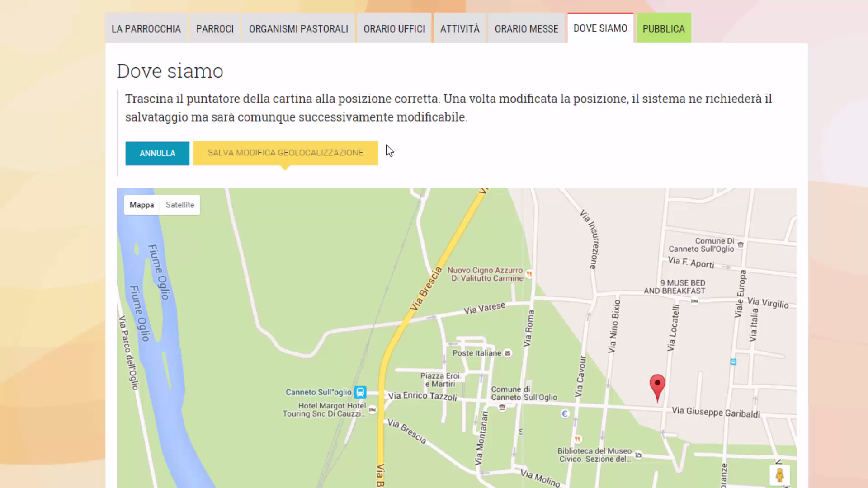Viewport: 868px width, 488px height.
Task: Click the Via Virgilio street label
Action: click(x=768, y=303)
